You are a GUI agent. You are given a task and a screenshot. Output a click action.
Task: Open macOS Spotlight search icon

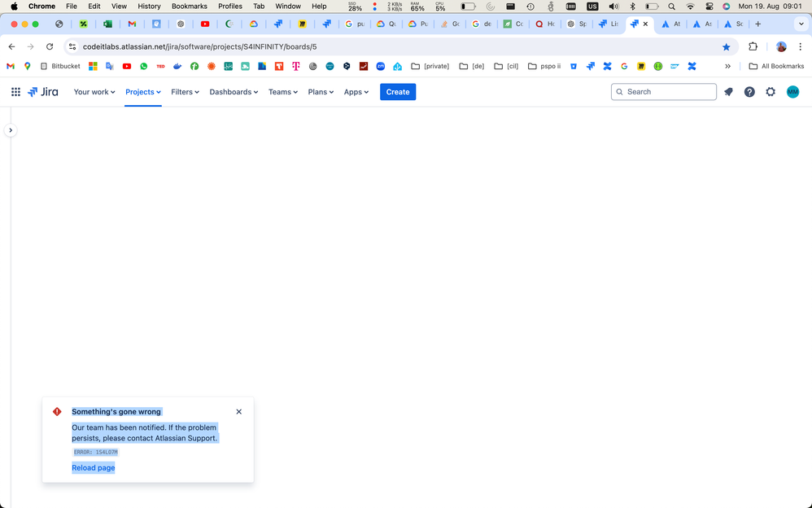(671, 7)
